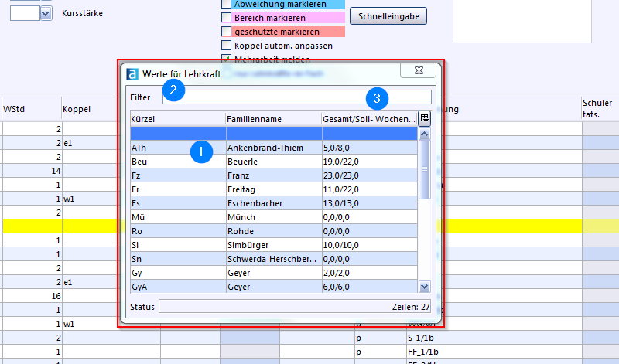Screen dimensions: 619x364
Task: Enable geschützte markieren checkbox
Action: [226, 32]
